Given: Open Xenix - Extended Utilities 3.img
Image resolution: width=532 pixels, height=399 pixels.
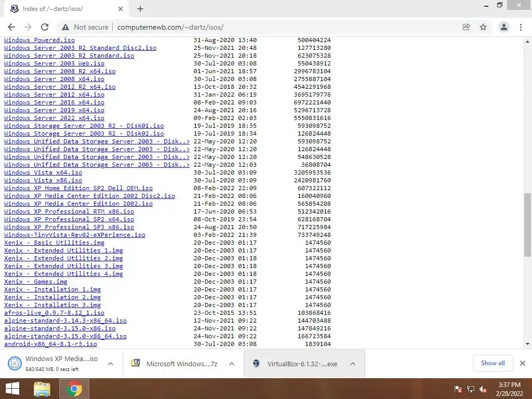Looking at the screenshot, I should (63, 267).
